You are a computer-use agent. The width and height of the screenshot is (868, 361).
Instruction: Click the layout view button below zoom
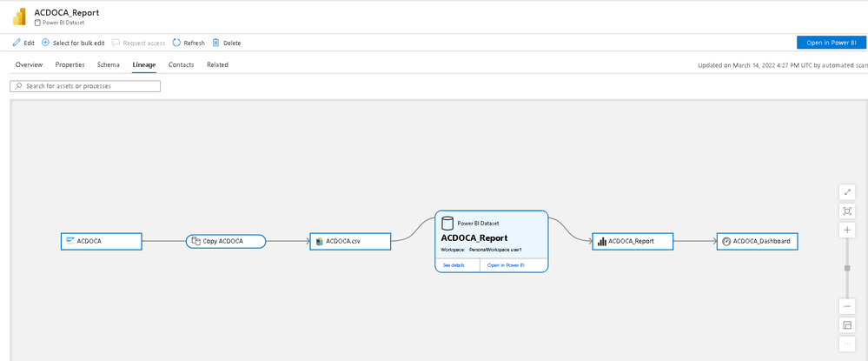click(x=847, y=325)
